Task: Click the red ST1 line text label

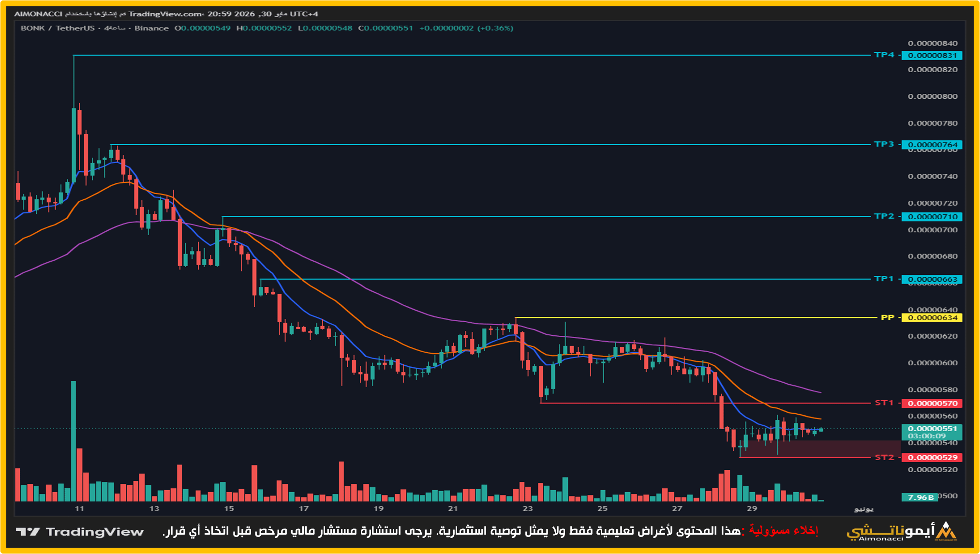Action: coord(884,403)
